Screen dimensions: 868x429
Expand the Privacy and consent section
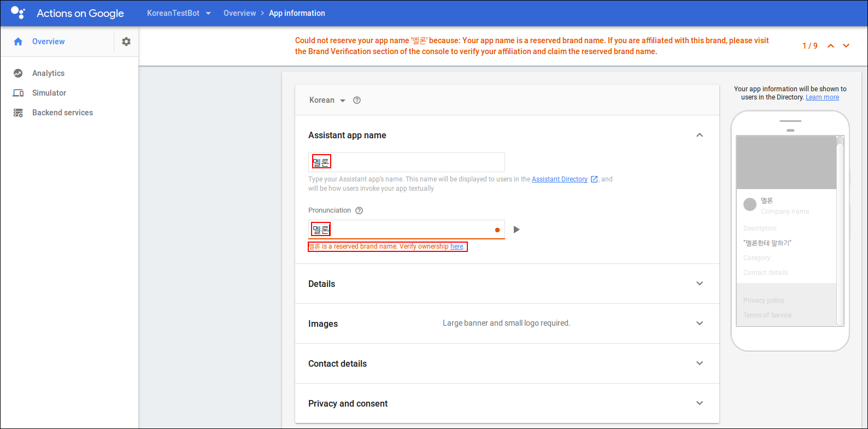(700, 403)
